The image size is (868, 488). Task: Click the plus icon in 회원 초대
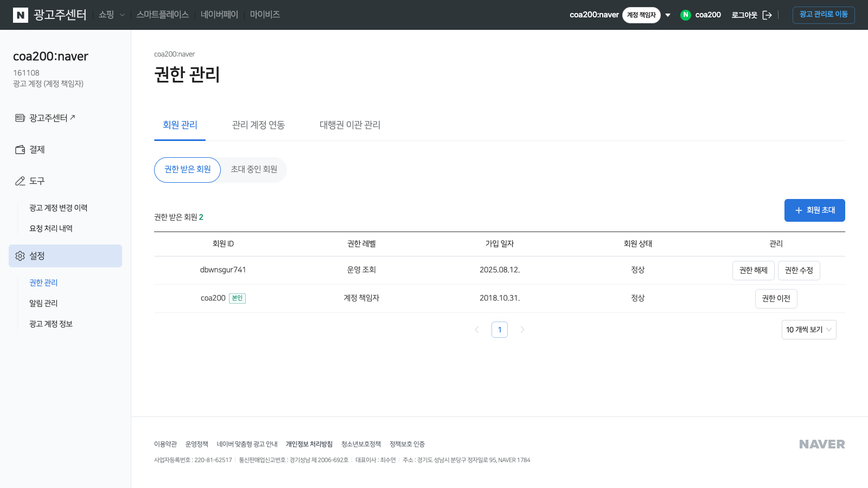click(799, 210)
